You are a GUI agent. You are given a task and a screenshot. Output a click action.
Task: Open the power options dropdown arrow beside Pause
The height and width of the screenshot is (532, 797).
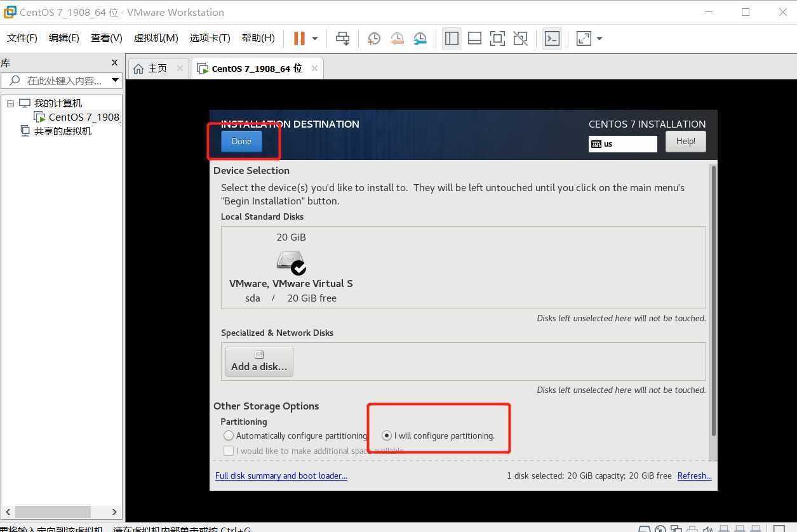coord(315,38)
